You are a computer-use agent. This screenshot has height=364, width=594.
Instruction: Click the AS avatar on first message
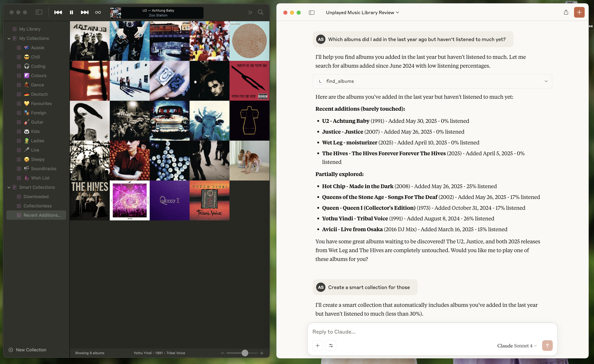click(321, 39)
